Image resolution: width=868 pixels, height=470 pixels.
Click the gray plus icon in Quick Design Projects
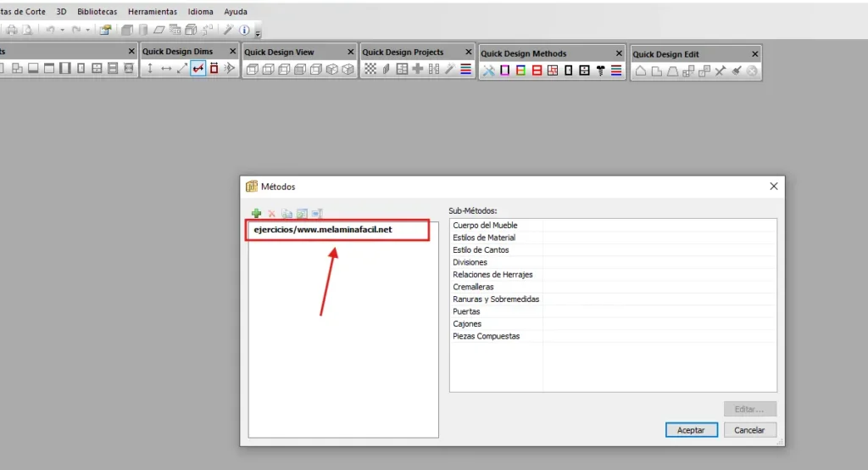click(x=418, y=70)
